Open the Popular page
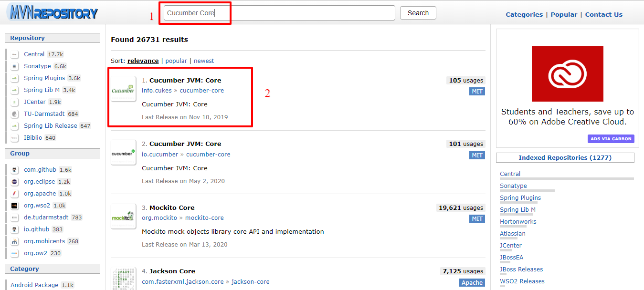Viewport: 644px width, 290px height. 564,14
